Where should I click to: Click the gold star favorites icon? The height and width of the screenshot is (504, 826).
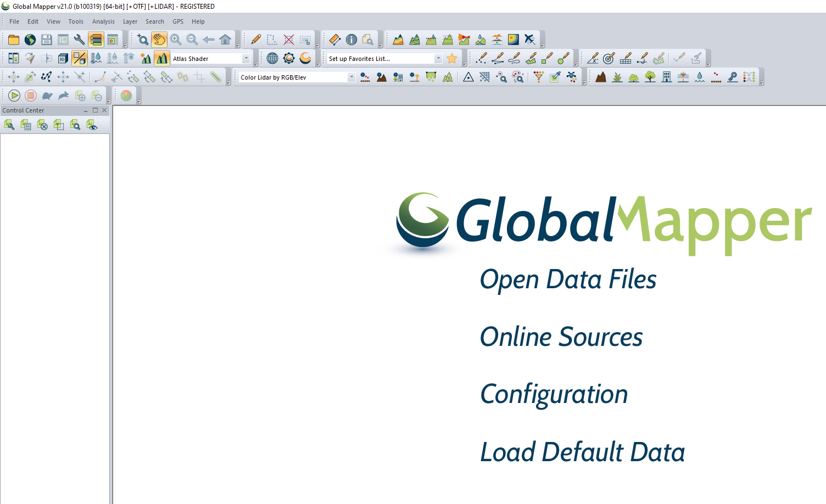pos(452,58)
